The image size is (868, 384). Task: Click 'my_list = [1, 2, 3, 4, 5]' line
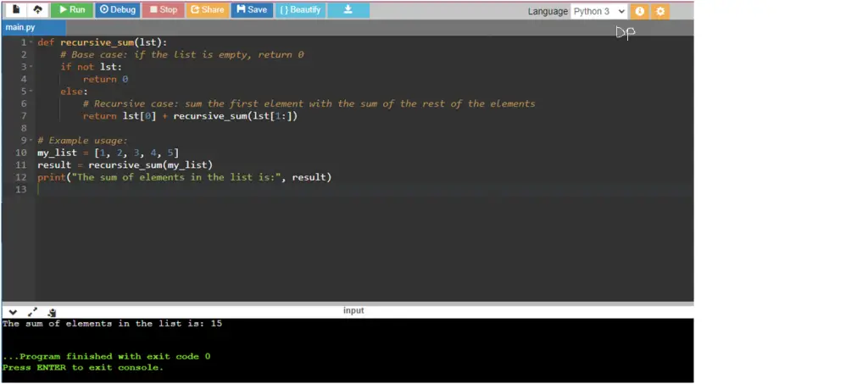[x=108, y=153]
